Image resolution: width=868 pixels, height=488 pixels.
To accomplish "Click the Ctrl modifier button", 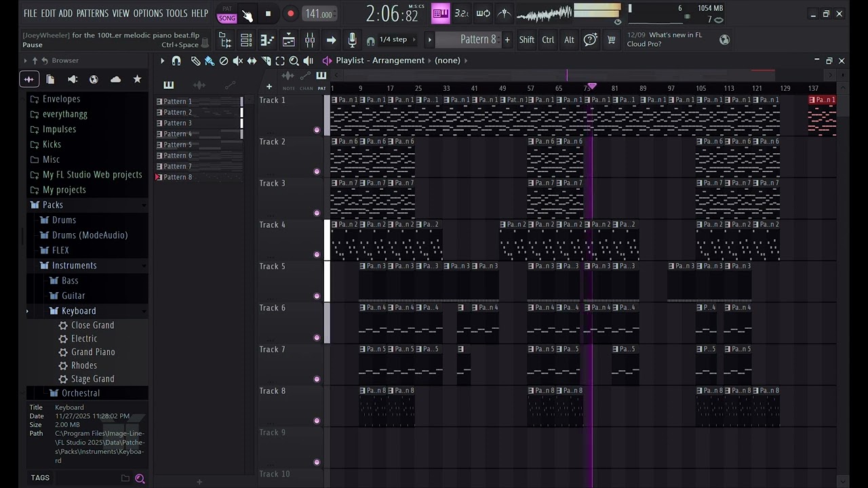I will [548, 40].
